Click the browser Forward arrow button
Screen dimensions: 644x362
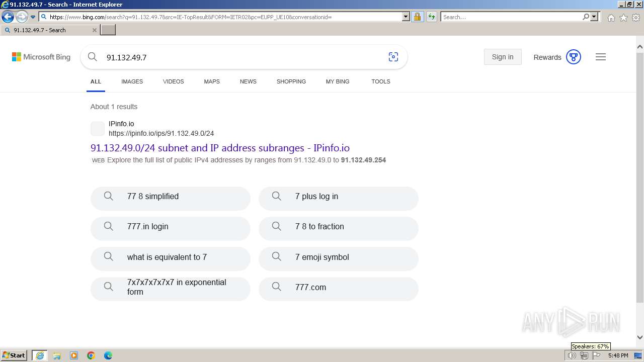pos(21,17)
